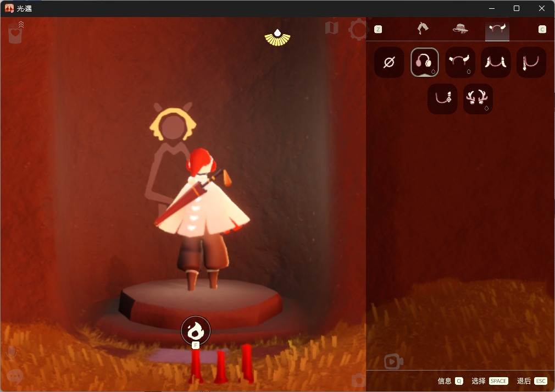This screenshot has width=555, height=392.
Task: Choose the curved horn headband accessory
Action: [460, 62]
